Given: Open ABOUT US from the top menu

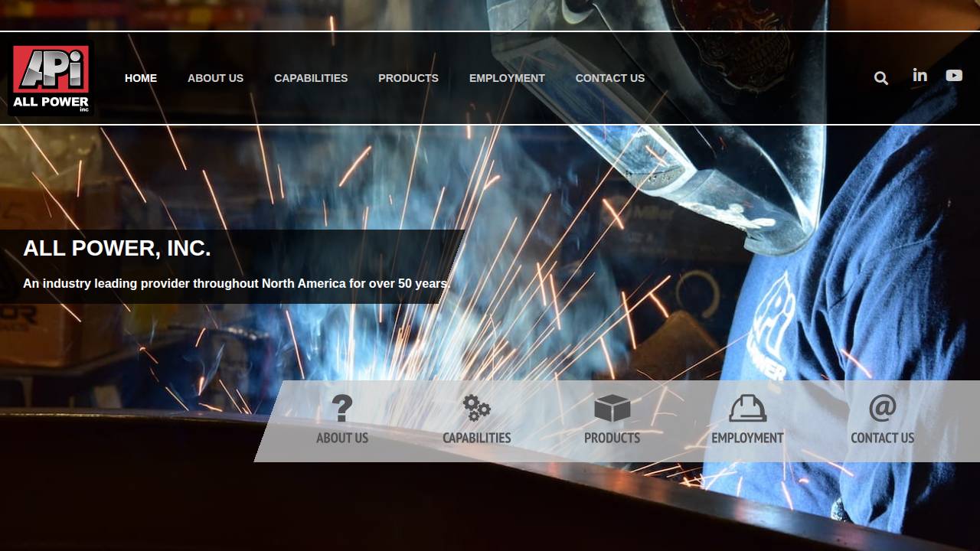Looking at the screenshot, I should pyautogui.click(x=215, y=77).
